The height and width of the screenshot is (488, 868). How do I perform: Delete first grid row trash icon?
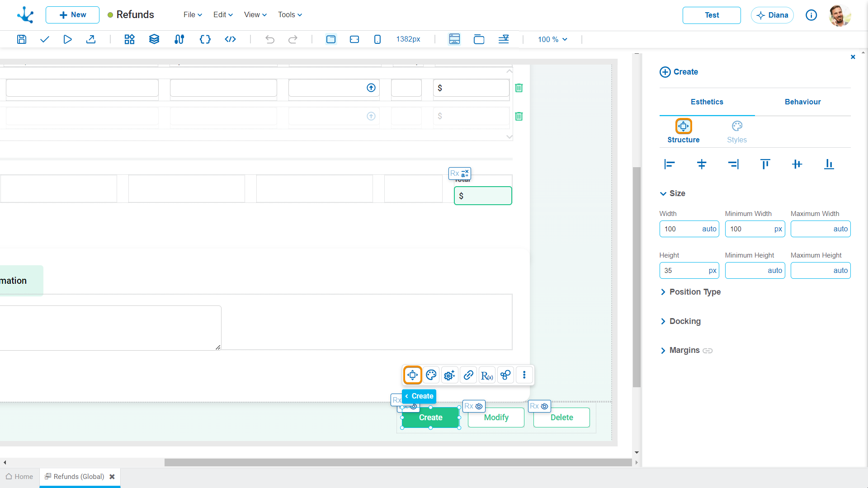pyautogui.click(x=519, y=88)
